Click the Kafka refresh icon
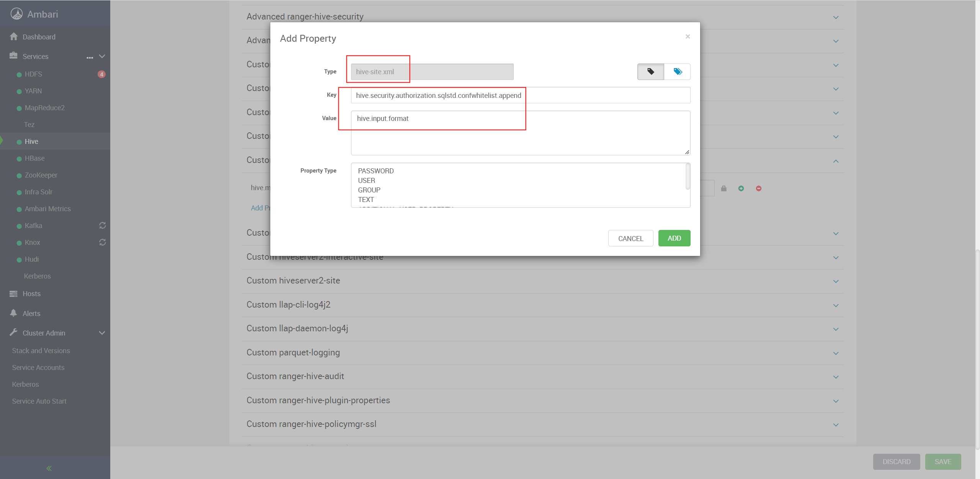The height and width of the screenshot is (479, 980). point(102,225)
